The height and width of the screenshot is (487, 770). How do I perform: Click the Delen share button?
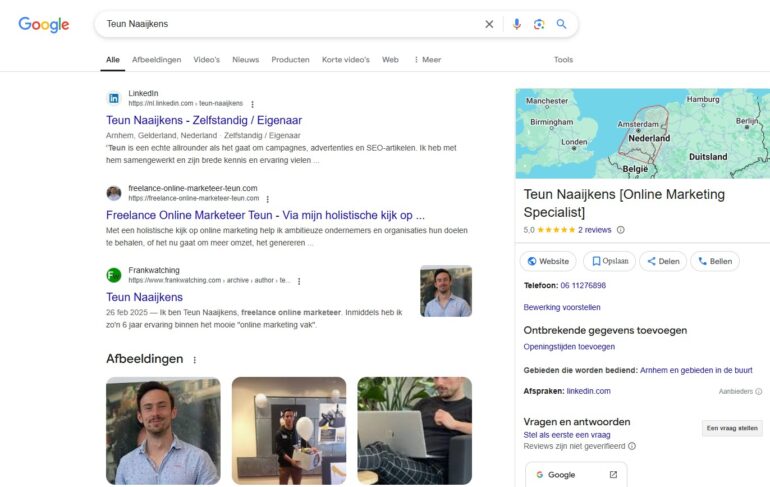point(663,261)
